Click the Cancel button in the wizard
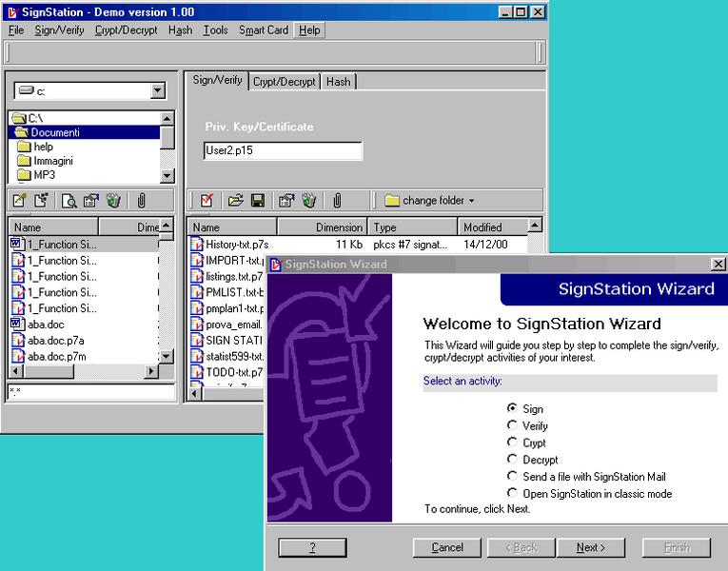Image resolution: width=728 pixels, height=571 pixels. click(447, 548)
